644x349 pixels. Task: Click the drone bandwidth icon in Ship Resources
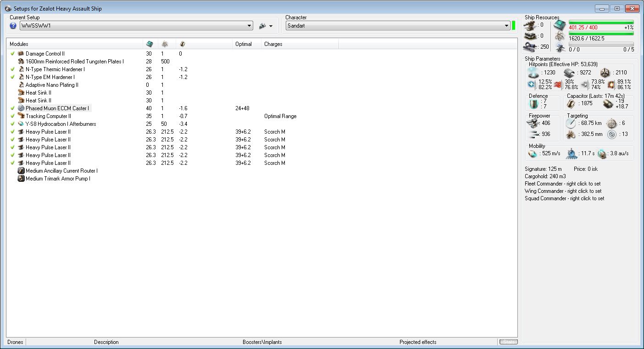[x=560, y=47]
